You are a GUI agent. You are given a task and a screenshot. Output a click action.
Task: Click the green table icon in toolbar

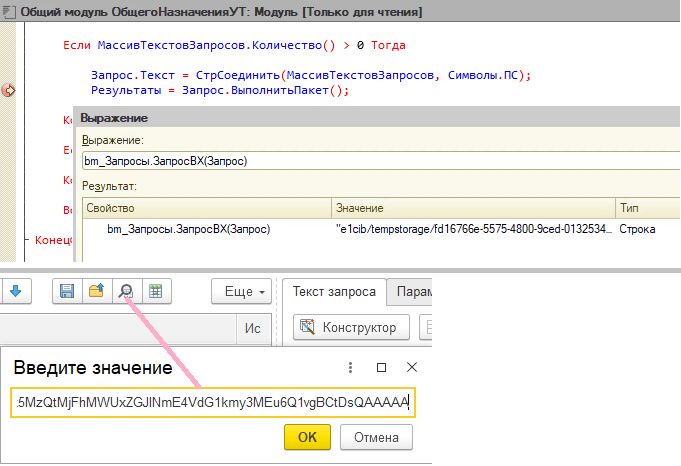[x=155, y=291]
